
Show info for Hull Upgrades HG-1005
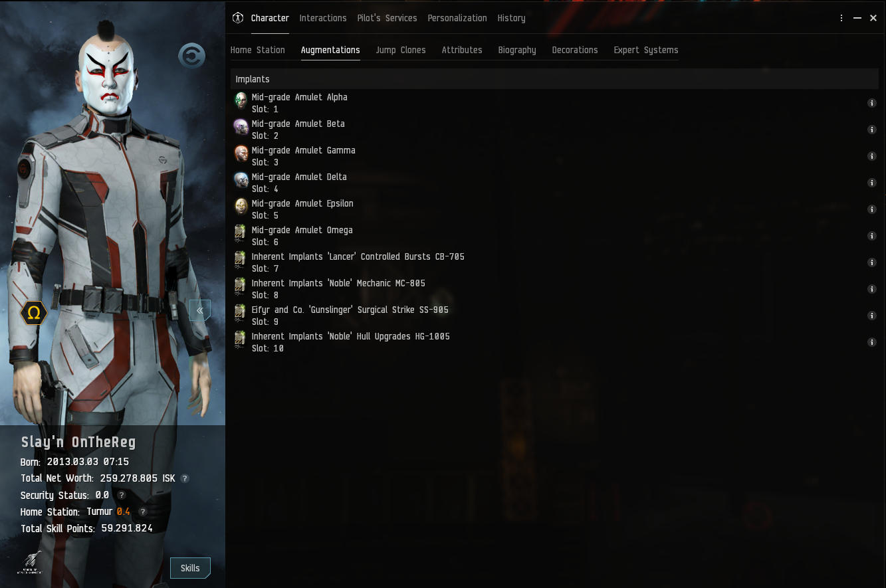click(872, 342)
